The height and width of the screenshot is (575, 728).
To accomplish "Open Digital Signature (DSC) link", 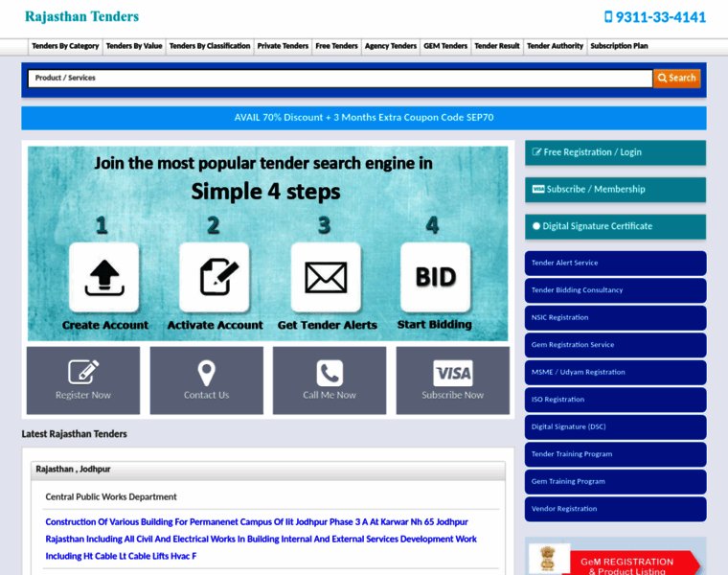I will click(x=616, y=426).
